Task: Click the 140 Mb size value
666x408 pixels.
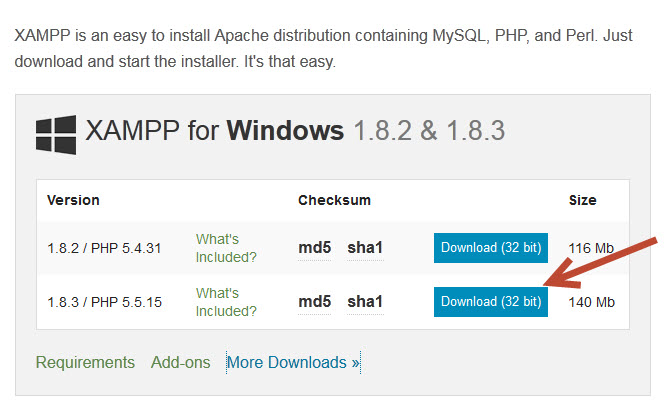Action: tap(591, 302)
